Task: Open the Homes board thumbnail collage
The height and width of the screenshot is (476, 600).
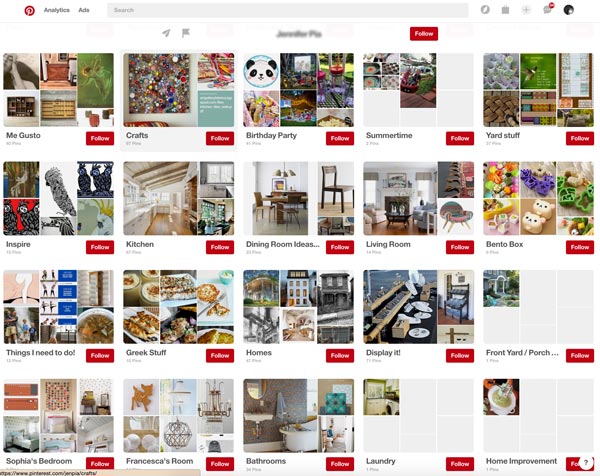Action: pyautogui.click(x=298, y=307)
